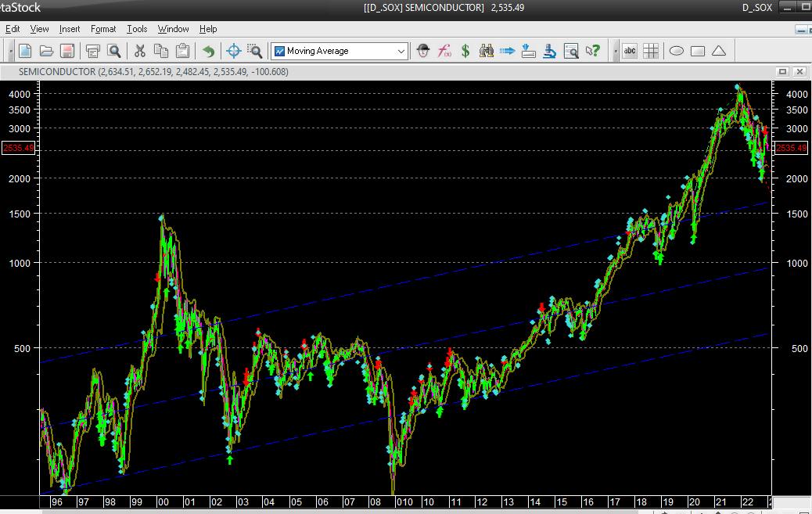
Task: Click the microscope tool icon
Action: [549, 52]
